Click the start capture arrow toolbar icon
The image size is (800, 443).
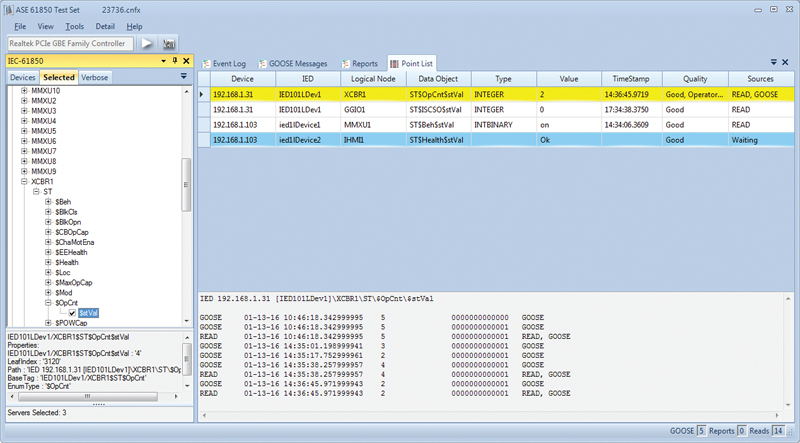click(x=147, y=44)
